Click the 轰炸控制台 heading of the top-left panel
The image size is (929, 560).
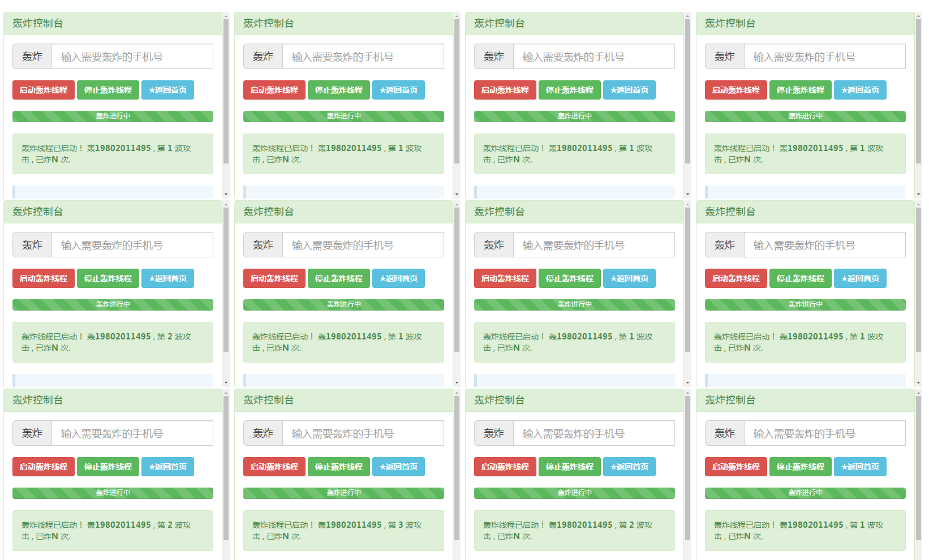pyautogui.click(x=38, y=23)
